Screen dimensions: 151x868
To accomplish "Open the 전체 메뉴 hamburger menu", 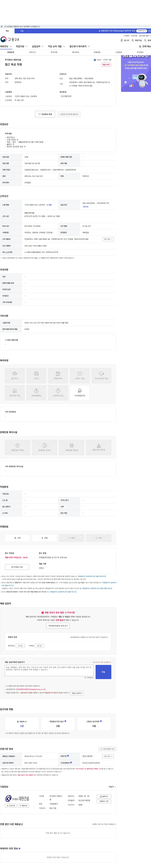I will pyautogui.click(x=145, y=47).
